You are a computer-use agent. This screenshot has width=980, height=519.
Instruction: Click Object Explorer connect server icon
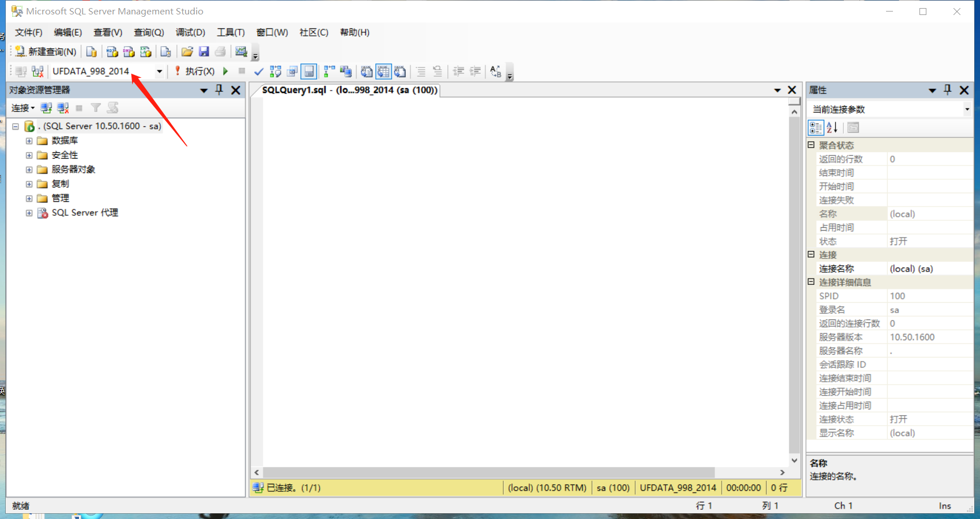coord(46,108)
